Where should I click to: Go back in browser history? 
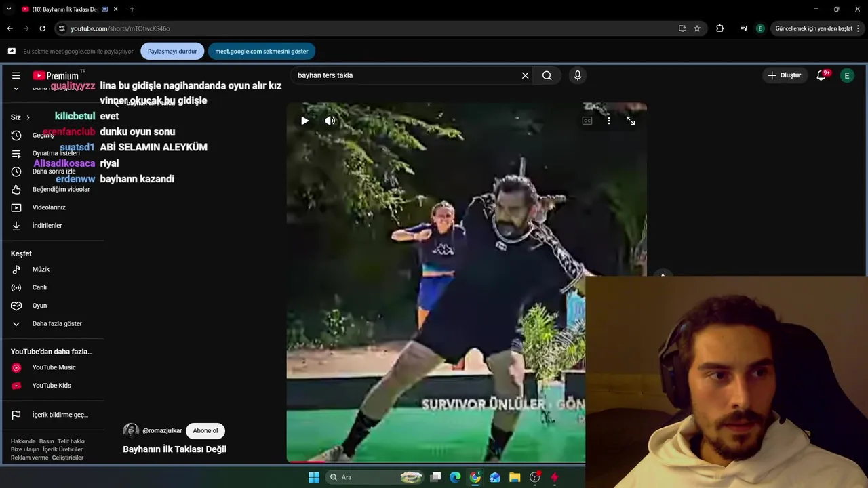[x=9, y=28]
